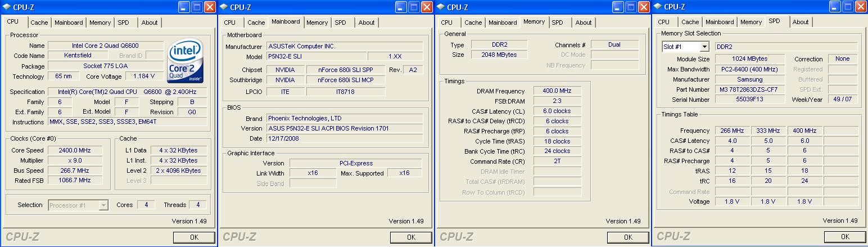Viewport: 868px width, 247px height.
Task: Click the Rated FSB 1066.7 MHz value
Action: coord(74,181)
